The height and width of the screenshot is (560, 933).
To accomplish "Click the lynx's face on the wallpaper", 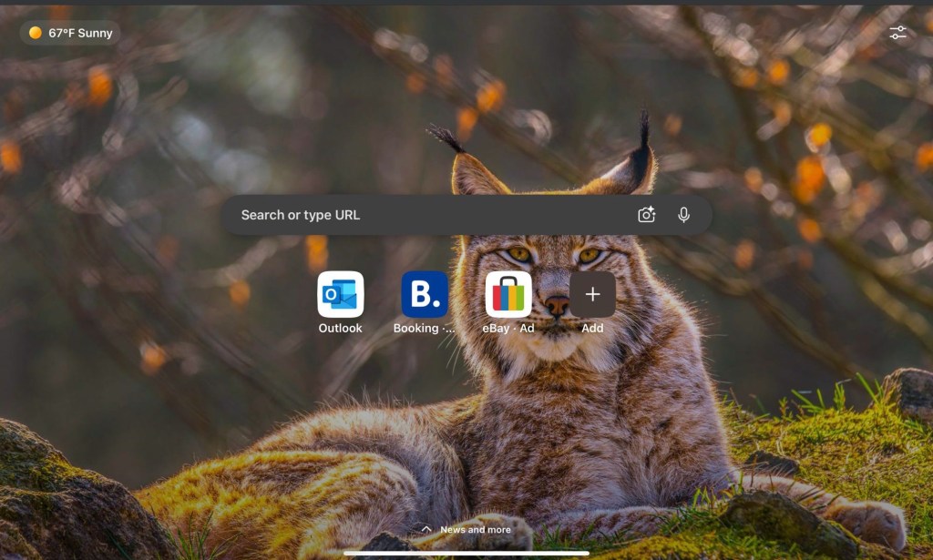I will (x=554, y=273).
